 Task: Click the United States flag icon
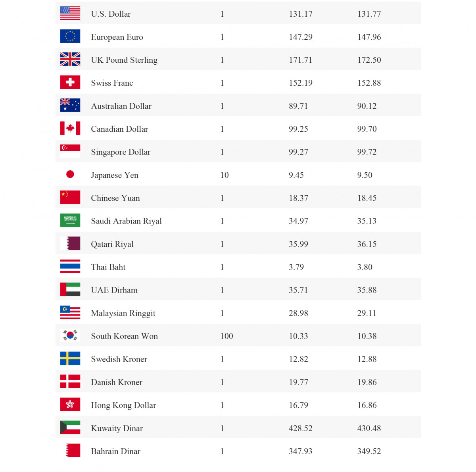70,13
